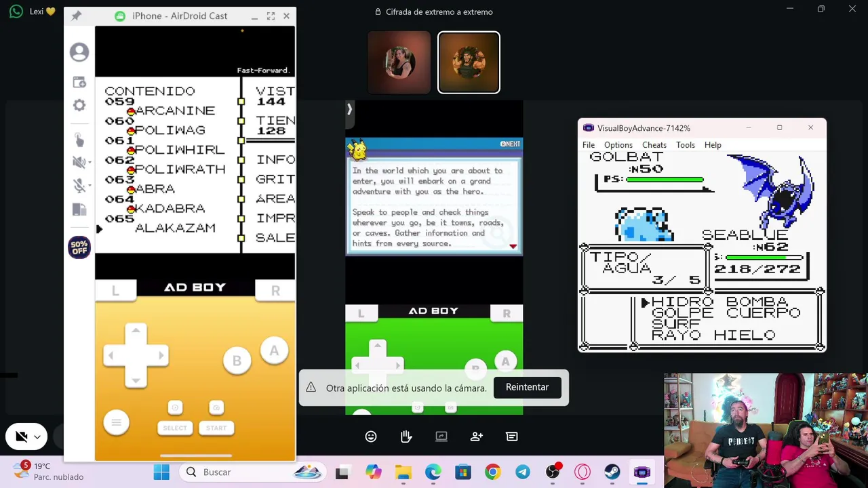The image size is (868, 488).
Task: Click the Buscar taskbar search box
Action: coord(253,472)
